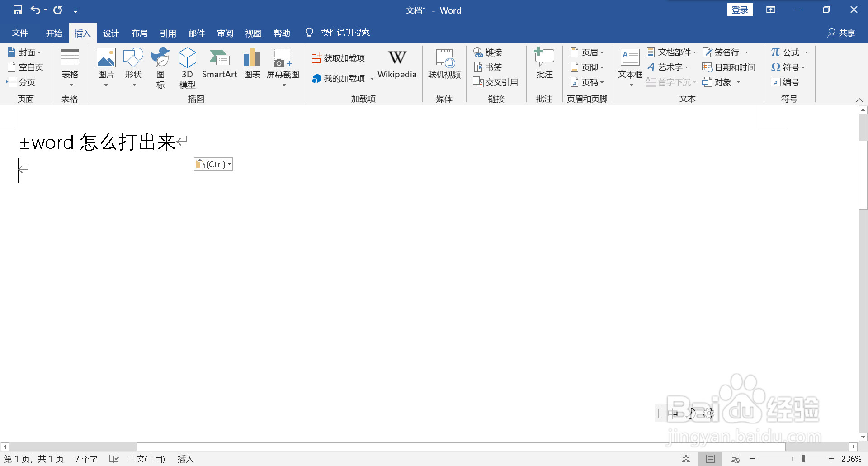Open My Add-ins (我的加载项)

tap(343, 79)
